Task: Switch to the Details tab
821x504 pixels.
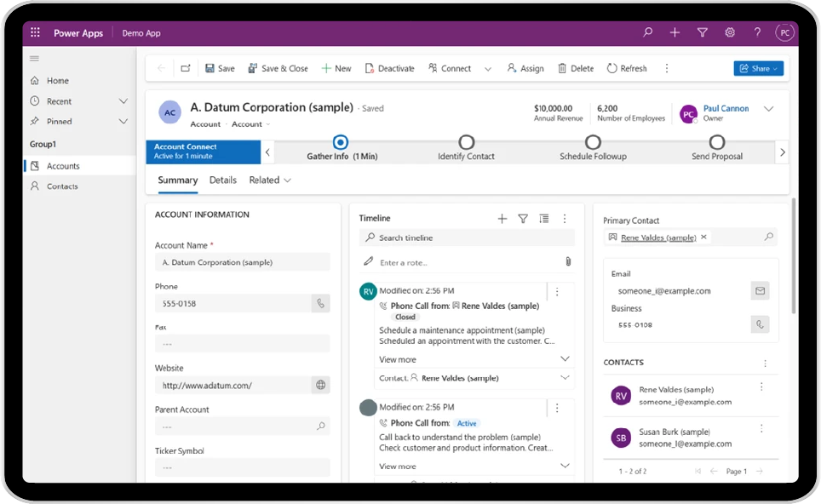Action: tap(223, 180)
